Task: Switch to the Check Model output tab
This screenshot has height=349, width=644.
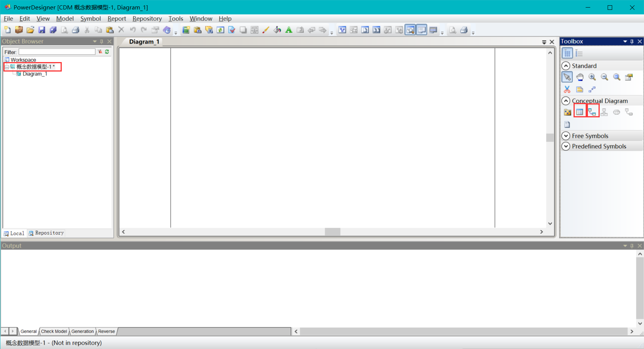Action: pos(54,331)
